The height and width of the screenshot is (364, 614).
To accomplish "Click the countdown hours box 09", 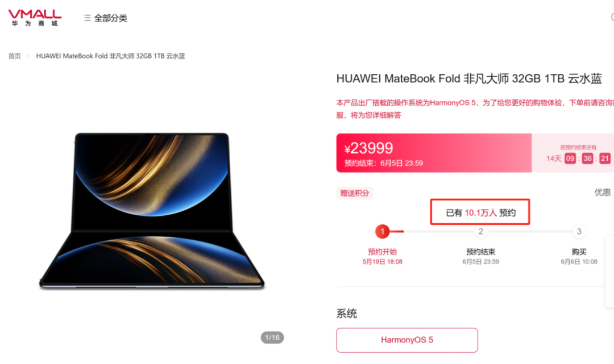I will pos(570,158).
